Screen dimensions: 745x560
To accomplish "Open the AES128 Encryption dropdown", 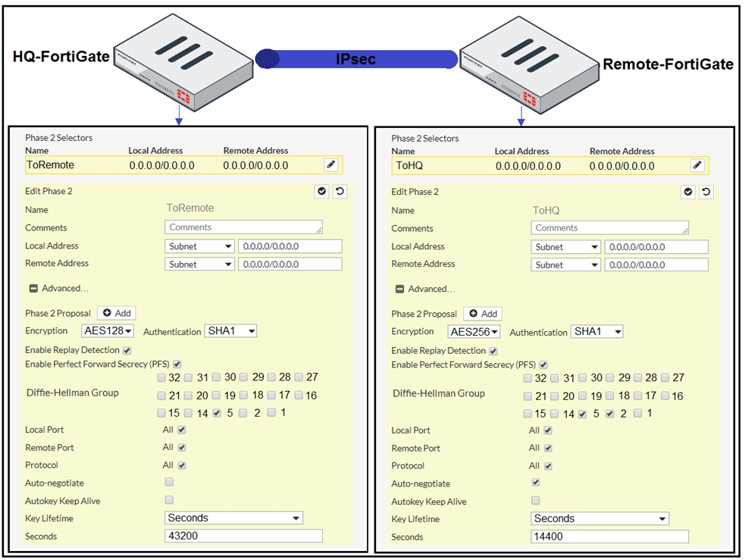I will tap(108, 331).
